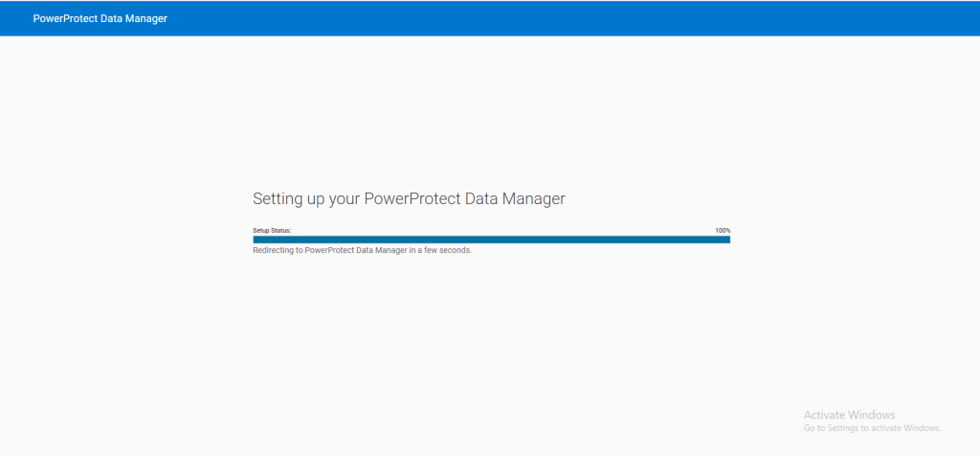Click the 'Setting up your PowerProtect Data Manager' heading
Viewport: 980px width, 456px height.
(x=409, y=199)
